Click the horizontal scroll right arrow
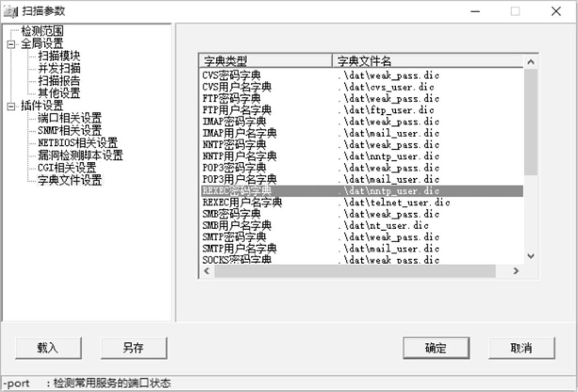578x392 pixels. pyautogui.click(x=516, y=271)
